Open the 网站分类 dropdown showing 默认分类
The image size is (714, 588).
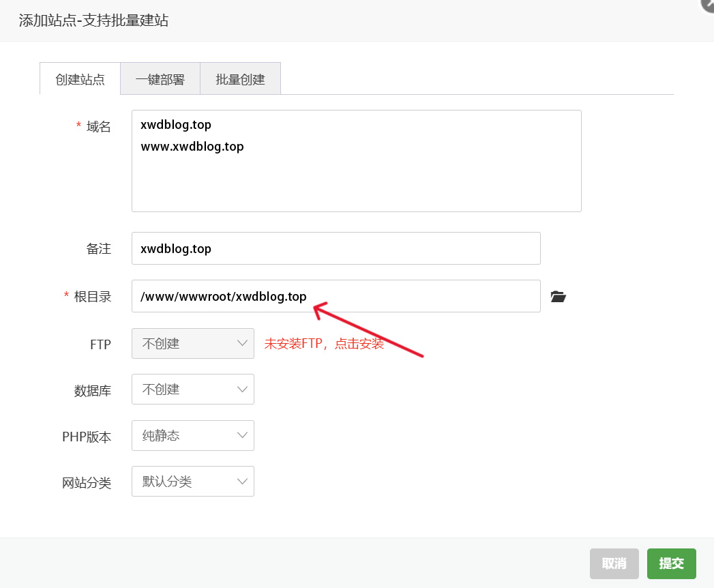[x=192, y=482]
